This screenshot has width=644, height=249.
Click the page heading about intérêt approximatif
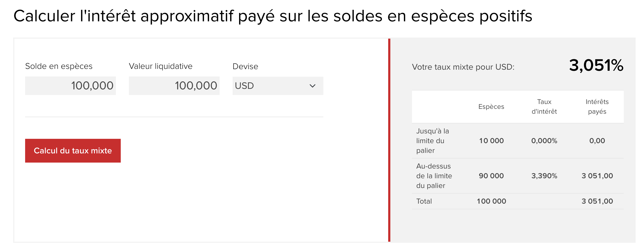pyautogui.click(x=273, y=16)
